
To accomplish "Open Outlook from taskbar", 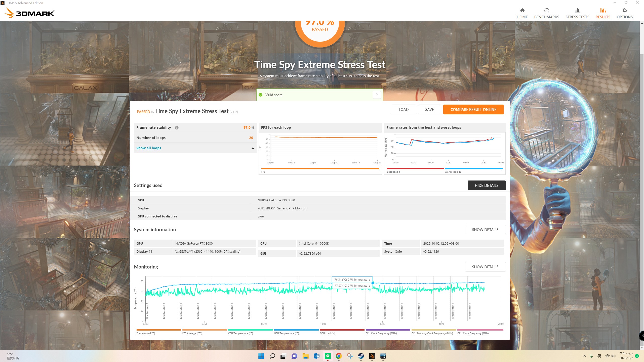I will [316, 356].
